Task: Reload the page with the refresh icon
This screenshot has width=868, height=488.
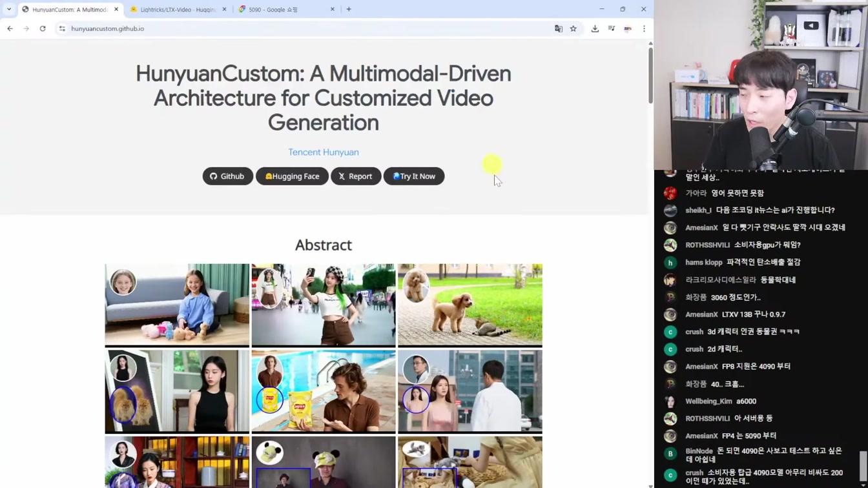Action: [43, 28]
